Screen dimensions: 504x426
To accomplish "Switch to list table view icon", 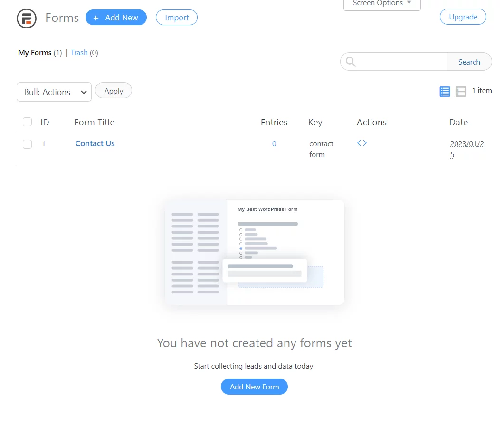I will (x=445, y=92).
